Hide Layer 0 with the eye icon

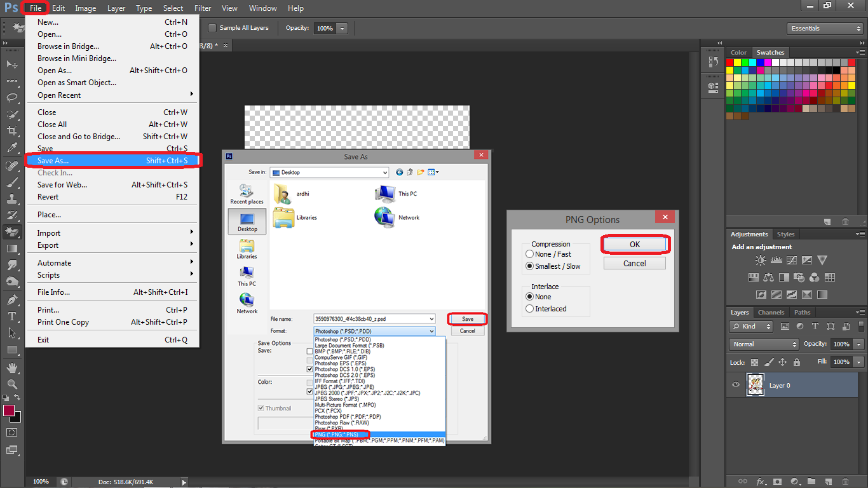click(x=736, y=385)
